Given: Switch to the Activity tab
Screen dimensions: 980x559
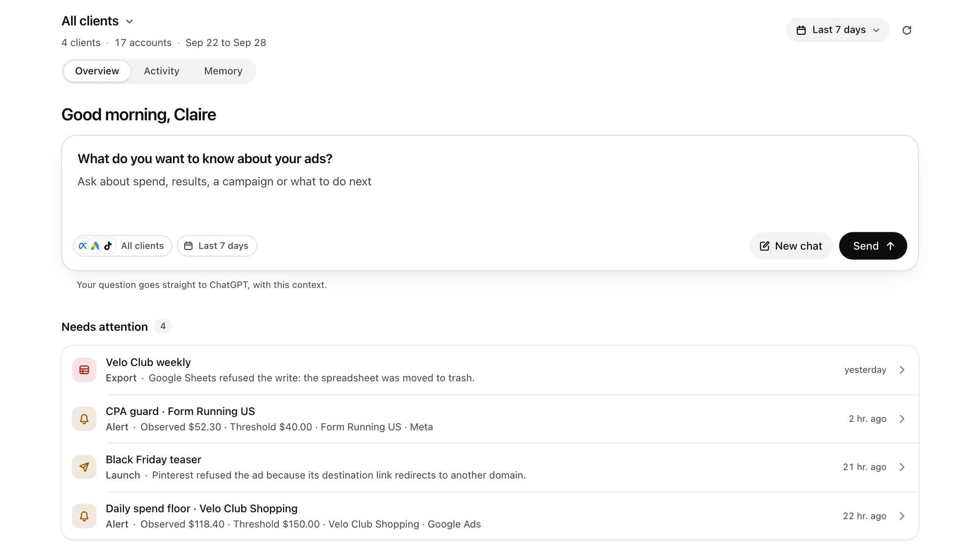Looking at the screenshot, I should [x=161, y=71].
